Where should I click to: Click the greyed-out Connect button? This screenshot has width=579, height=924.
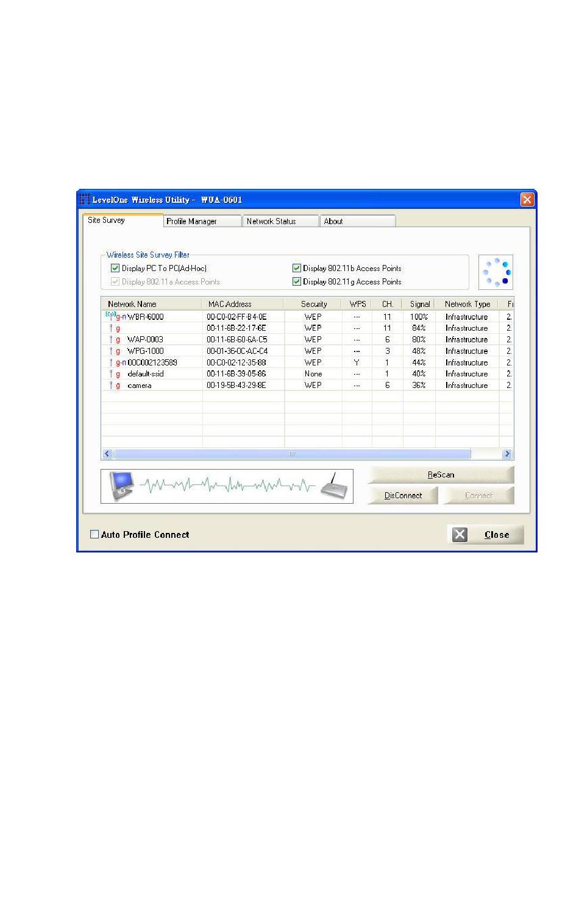(478, 496)
